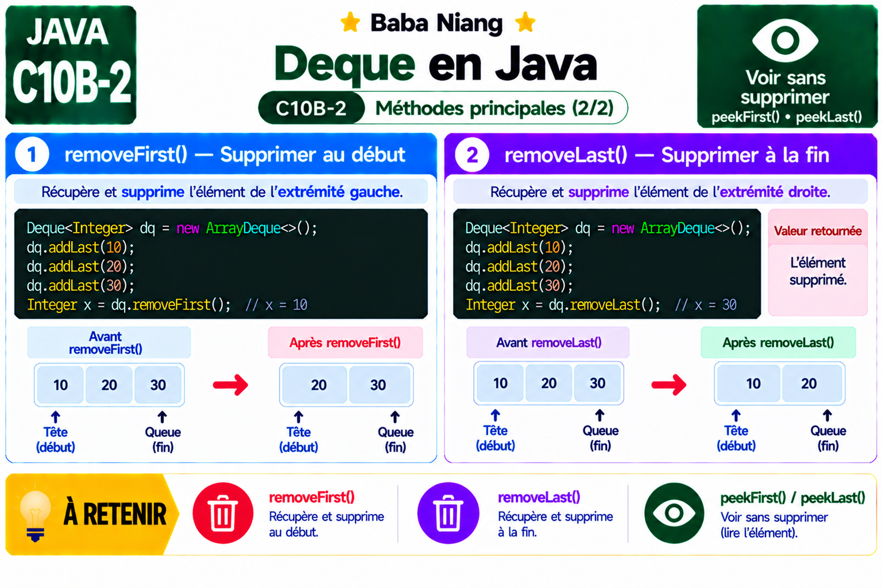Click the "// x = 10" code comment
Image resolution: width=882 pixels, height=588 pixels.
276,305
